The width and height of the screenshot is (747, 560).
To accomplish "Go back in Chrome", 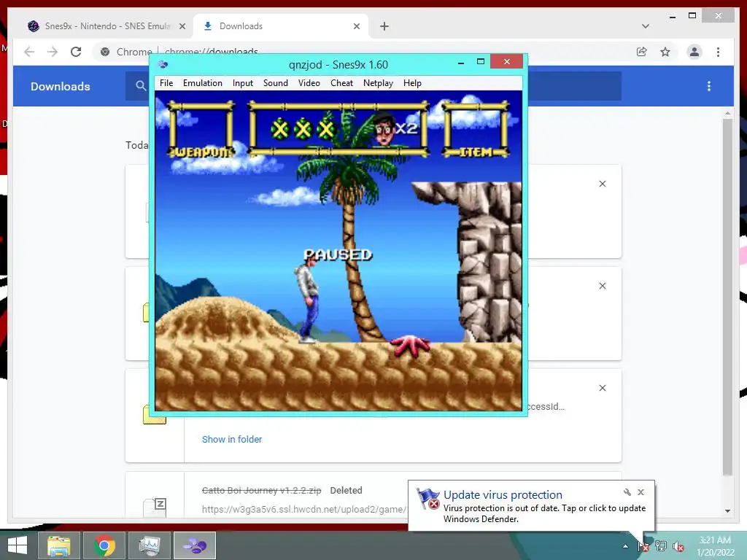I will point(29,52).
